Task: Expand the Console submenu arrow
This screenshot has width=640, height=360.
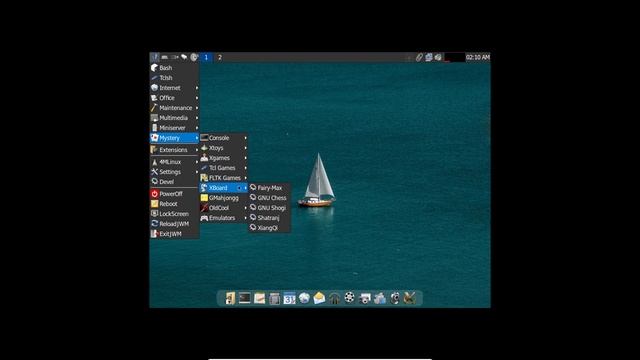Action: (x=246, y=138)
